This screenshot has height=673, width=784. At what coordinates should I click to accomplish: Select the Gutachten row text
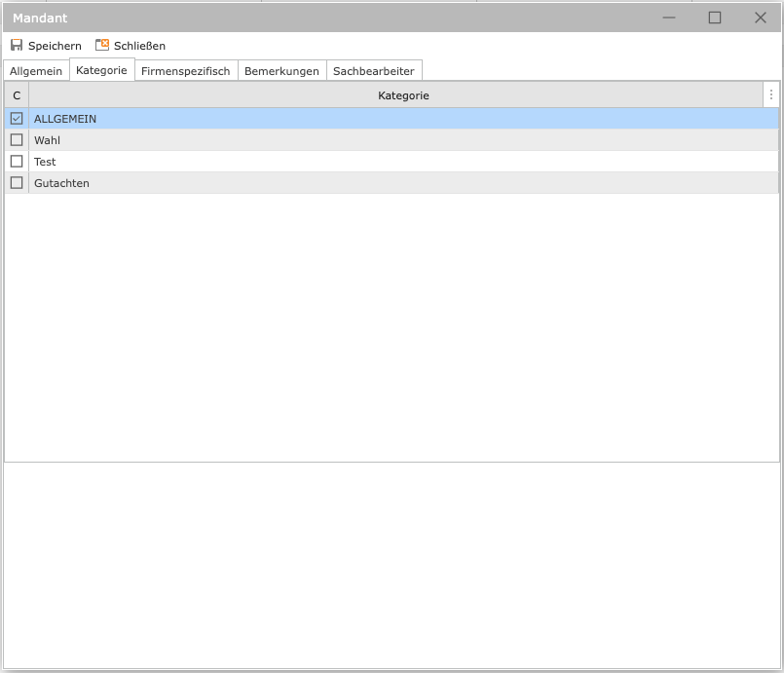(61, 183)
